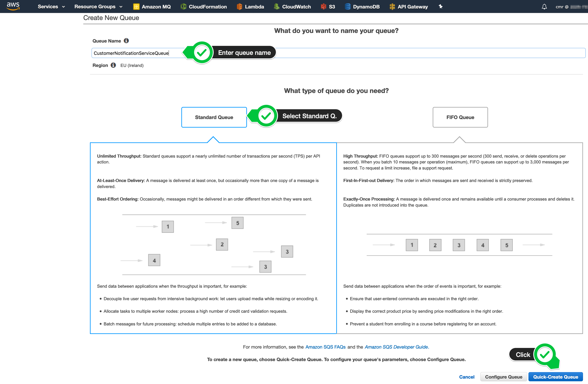
Task: Click the Configure Queue button
Action: pyautogui.click(x=503, y=377)
